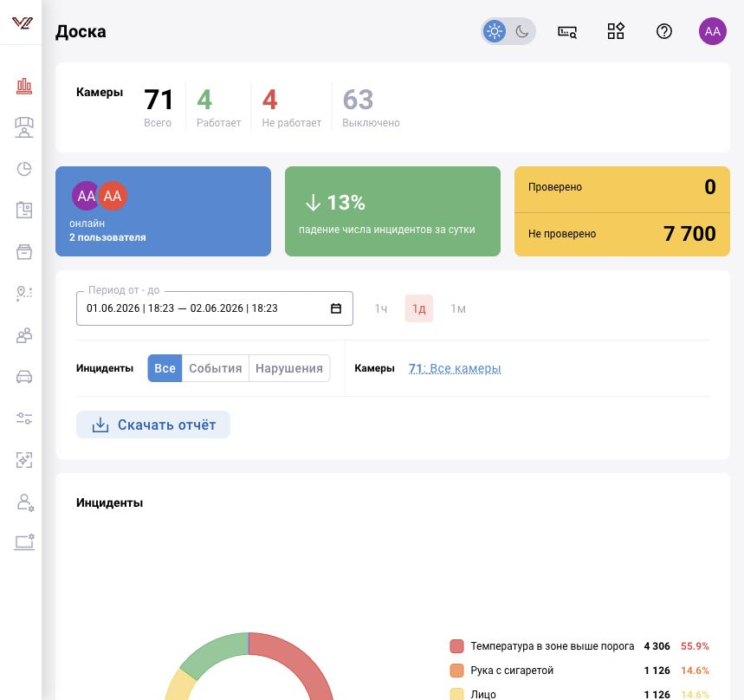The image size is (744, 700).
Task: Open the AA user profile avatar in header
Action: (712, 31)
